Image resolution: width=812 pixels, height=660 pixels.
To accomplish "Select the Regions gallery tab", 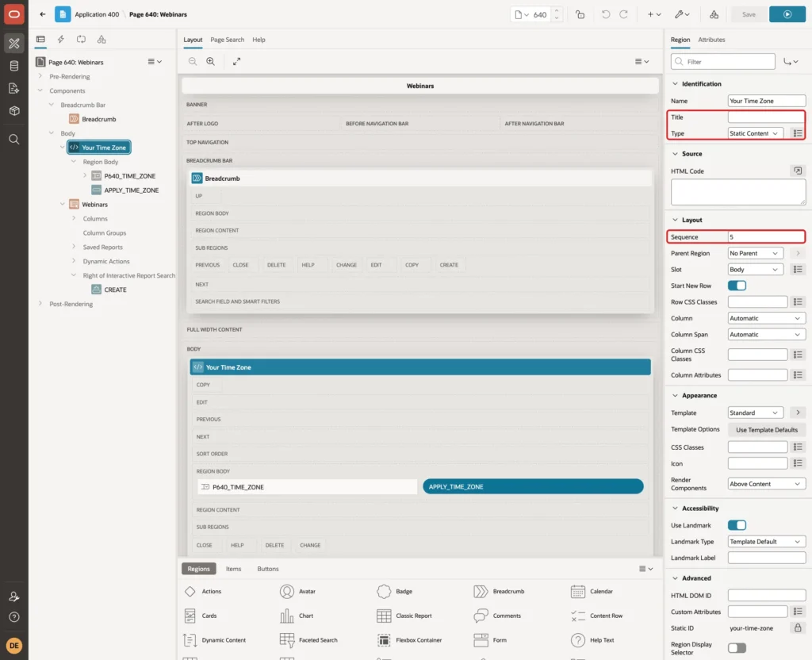I will coord(198,568).
